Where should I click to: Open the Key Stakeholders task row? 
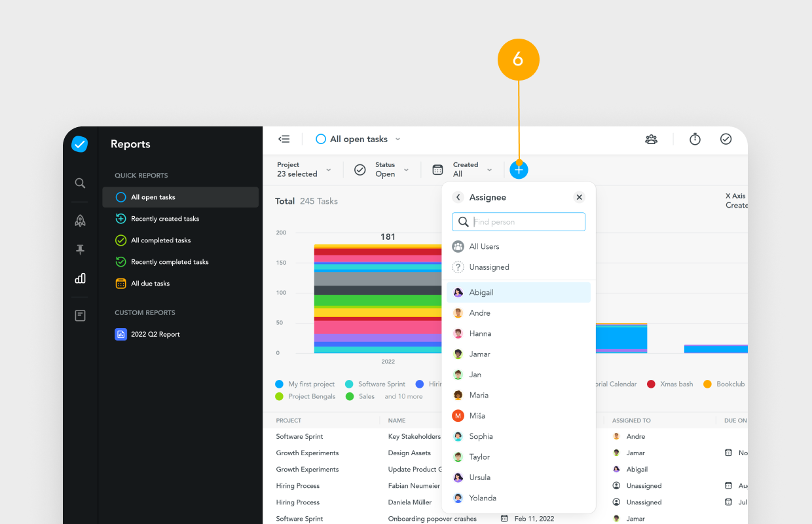click(415, 436)
